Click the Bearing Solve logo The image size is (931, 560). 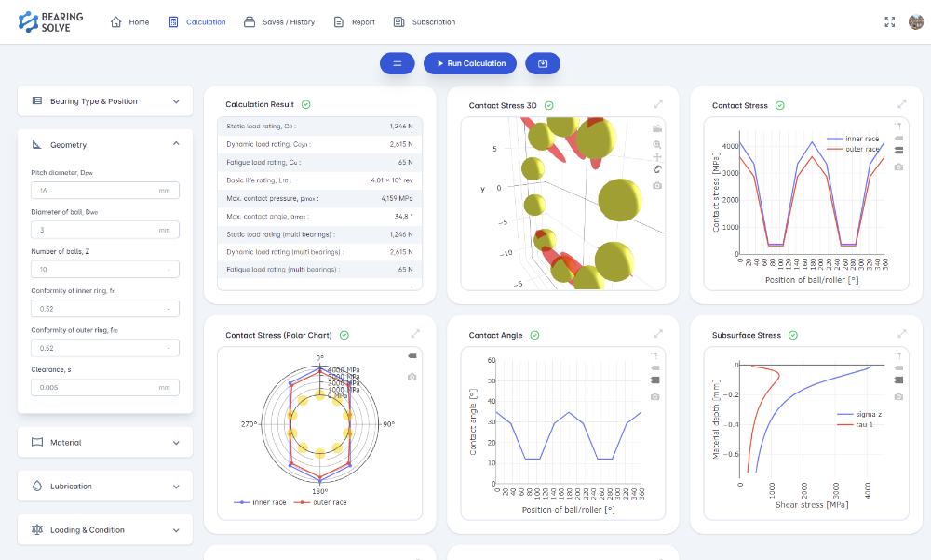pos(50,22)
